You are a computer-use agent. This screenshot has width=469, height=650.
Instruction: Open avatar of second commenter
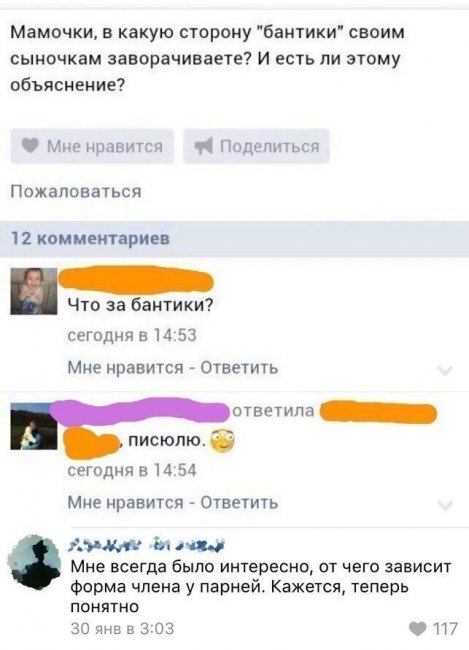[34, 427]
